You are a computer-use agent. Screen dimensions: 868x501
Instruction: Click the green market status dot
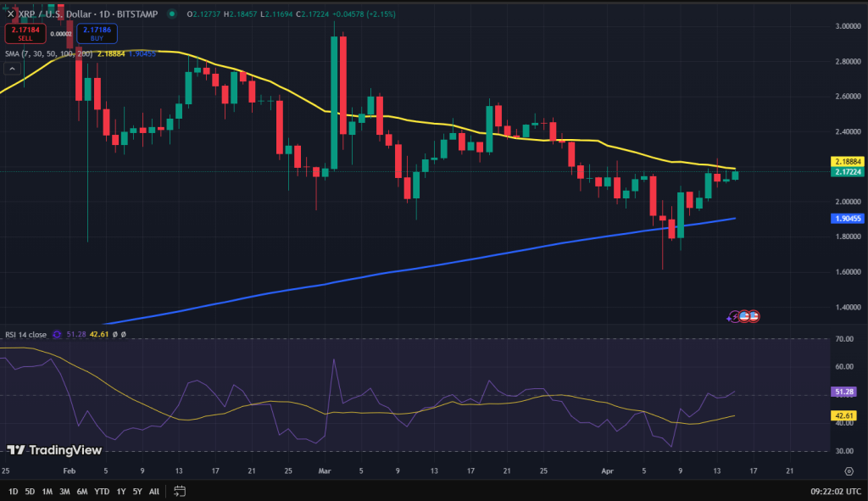click(x=172, y=14)
